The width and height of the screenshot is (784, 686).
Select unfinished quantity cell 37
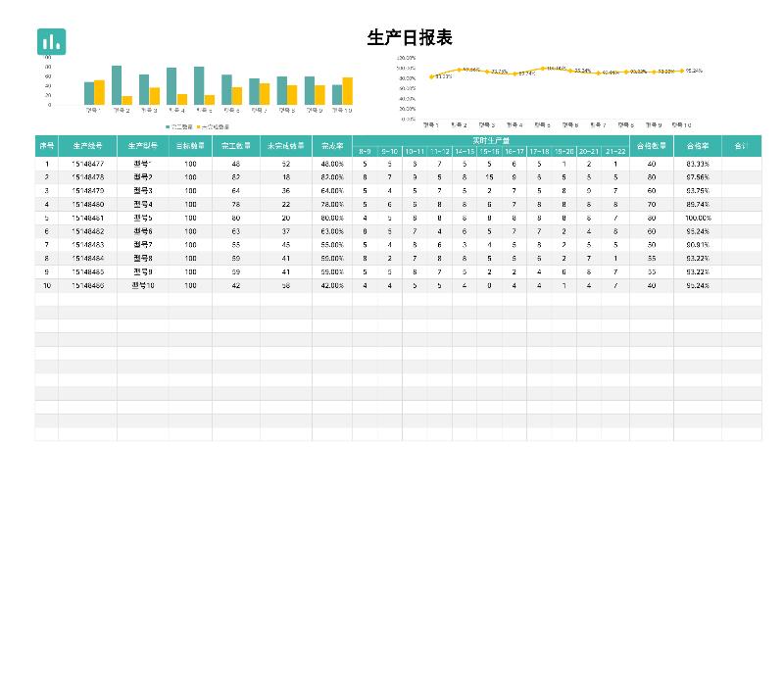[285, 231]
